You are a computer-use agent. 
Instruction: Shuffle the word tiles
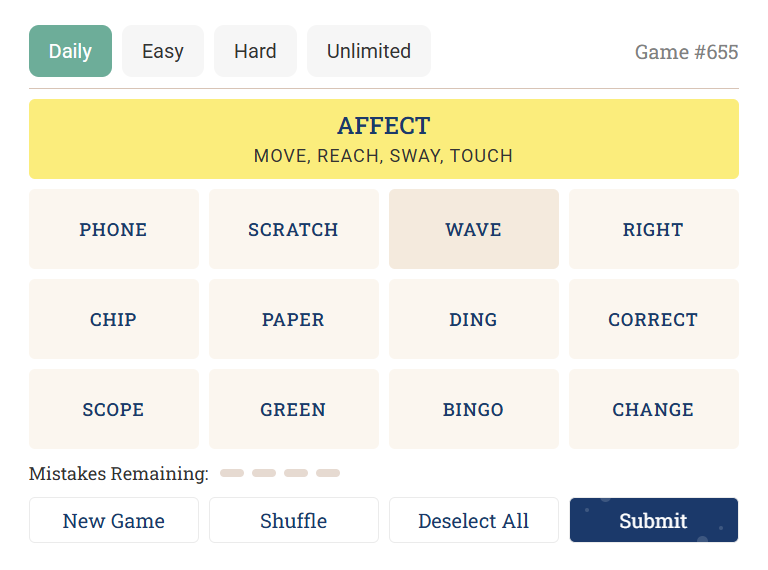tap(294, 521)
